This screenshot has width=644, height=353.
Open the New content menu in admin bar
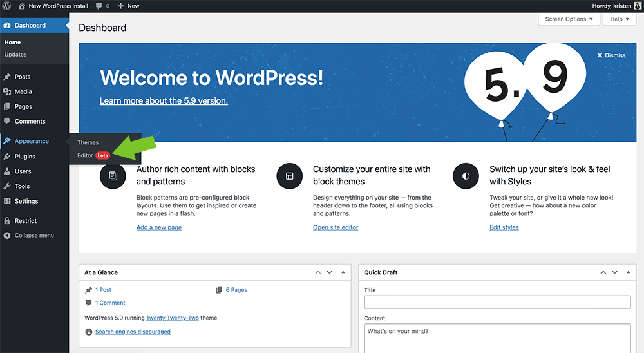[129, 6]
